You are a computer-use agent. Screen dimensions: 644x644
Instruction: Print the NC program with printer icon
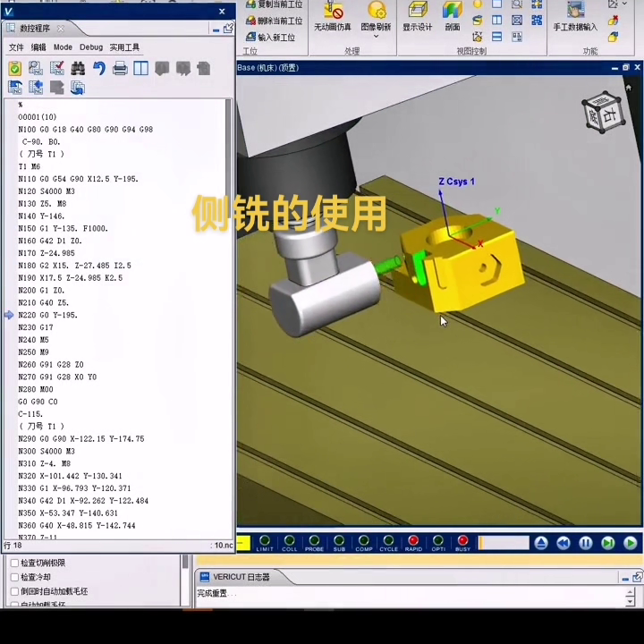coord(120,69)
